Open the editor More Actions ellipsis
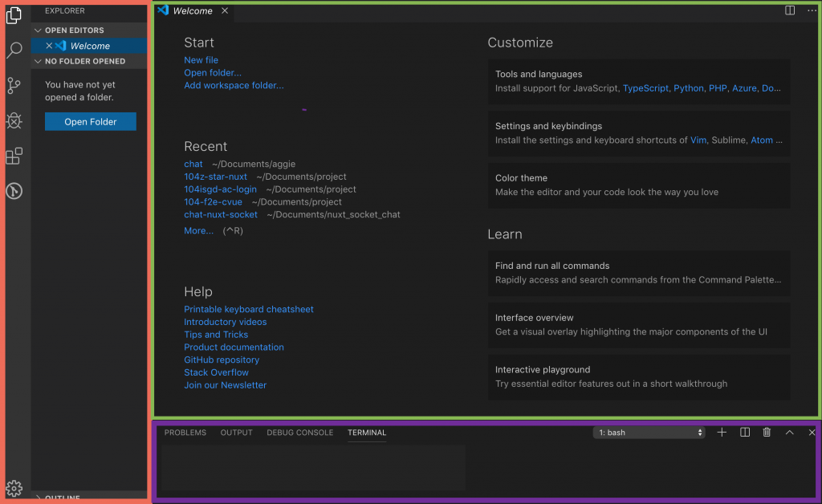 coord(812,10)
